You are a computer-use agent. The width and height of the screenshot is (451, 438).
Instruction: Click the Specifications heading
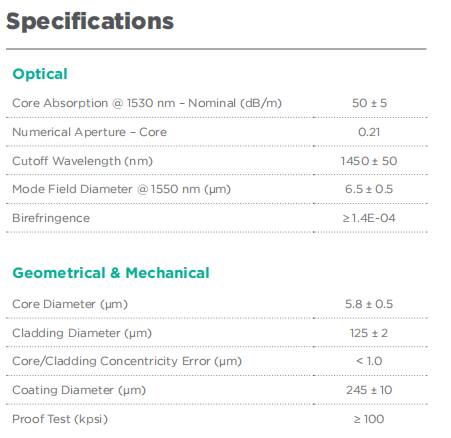pos(90,22)
